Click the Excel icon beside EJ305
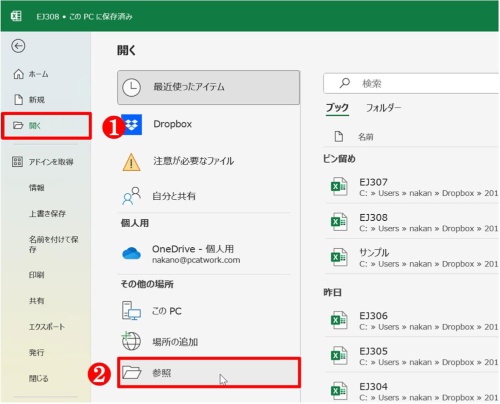This screenshot has height=404, width=500. point(339,356)
